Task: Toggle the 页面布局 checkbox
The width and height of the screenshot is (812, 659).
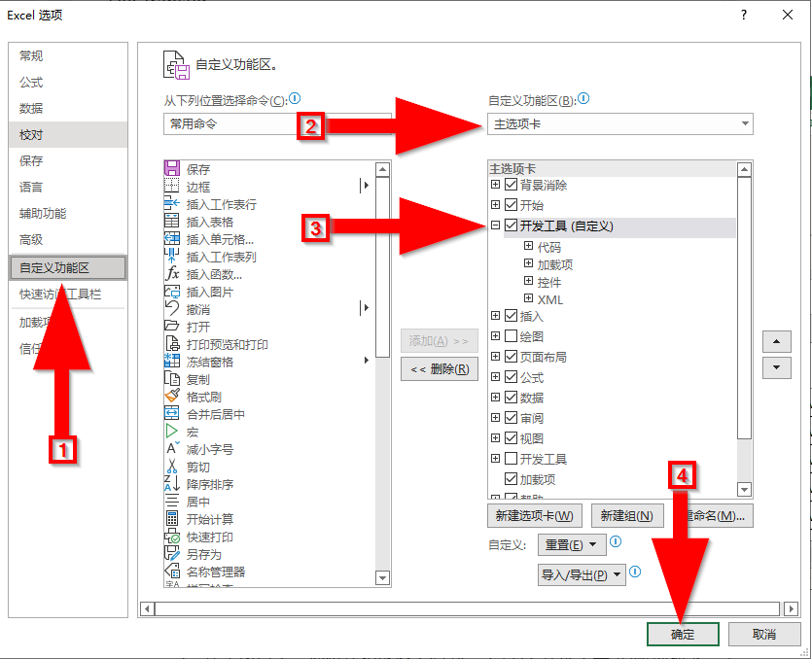Action: click(x=512, y=356)
